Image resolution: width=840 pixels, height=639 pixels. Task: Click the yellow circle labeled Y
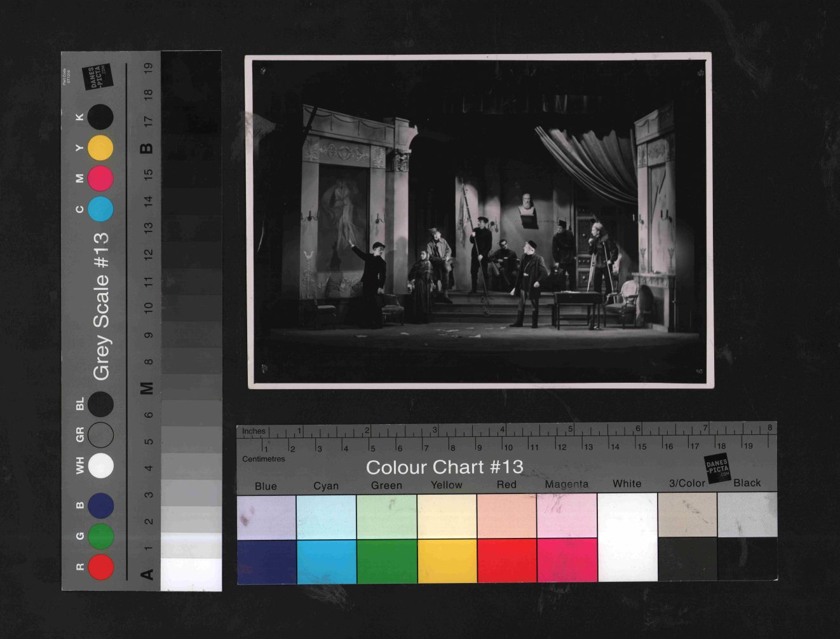pyautogui.click(x=100, y=148)
